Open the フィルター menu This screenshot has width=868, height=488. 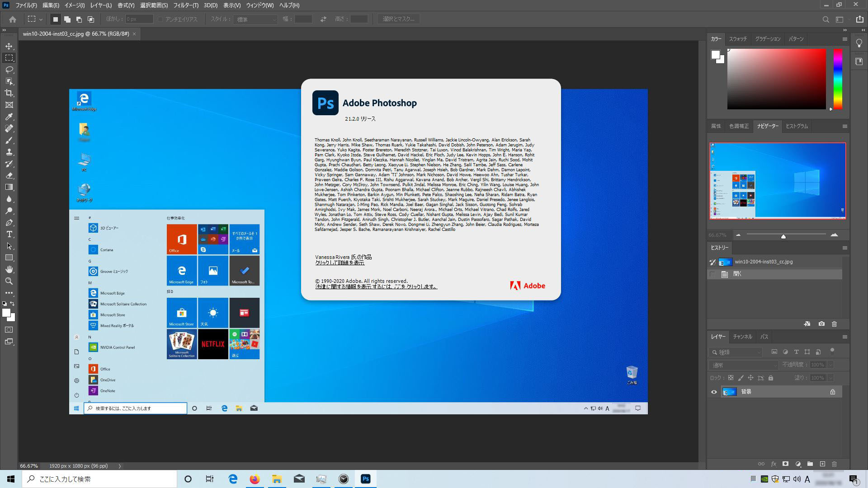point(186,5)
